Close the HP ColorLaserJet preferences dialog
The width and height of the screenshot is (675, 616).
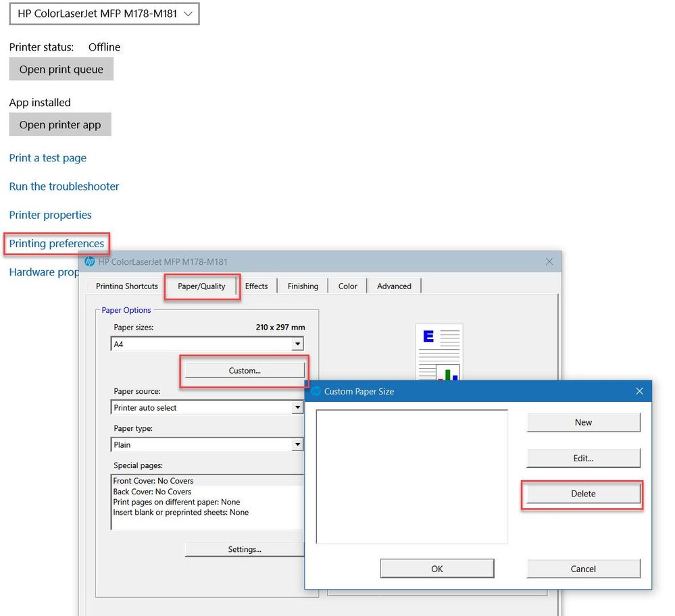[x=549, y=261]
